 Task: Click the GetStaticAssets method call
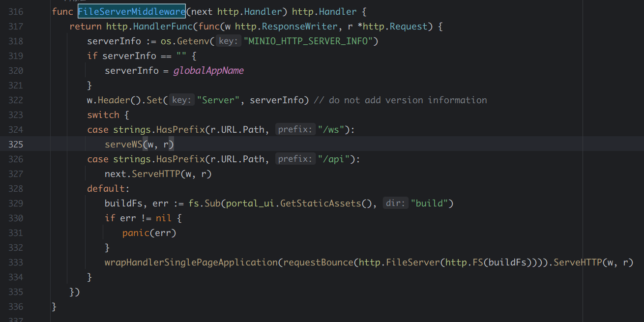(x=321, y=203)
